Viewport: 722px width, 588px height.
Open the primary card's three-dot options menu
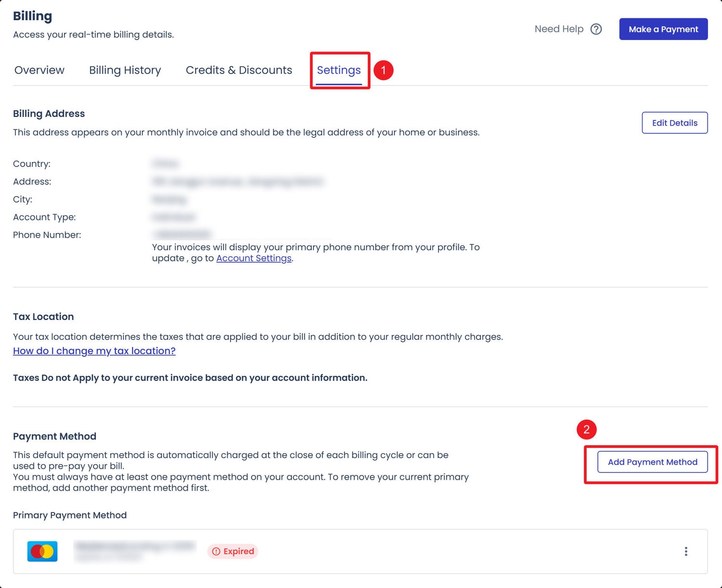pos(685,551)
